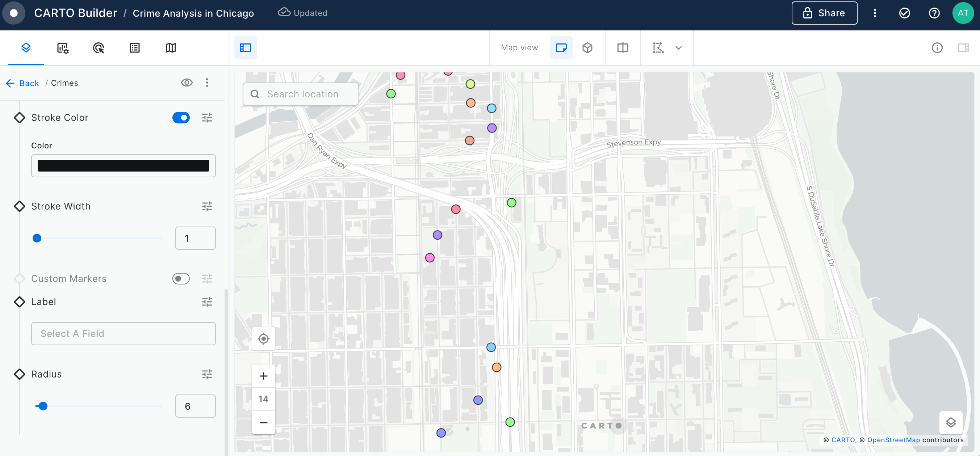Open the Layers tab
Screen dimensions: 980x456
tap(26, 48)
